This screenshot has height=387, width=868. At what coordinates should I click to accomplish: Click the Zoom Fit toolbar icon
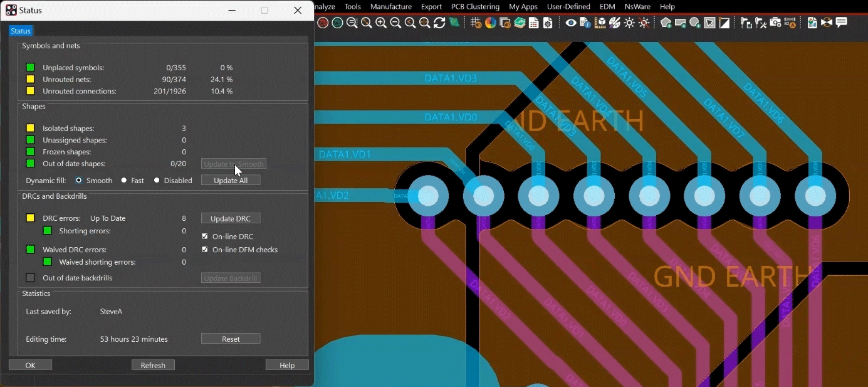[x=425, y=23]
